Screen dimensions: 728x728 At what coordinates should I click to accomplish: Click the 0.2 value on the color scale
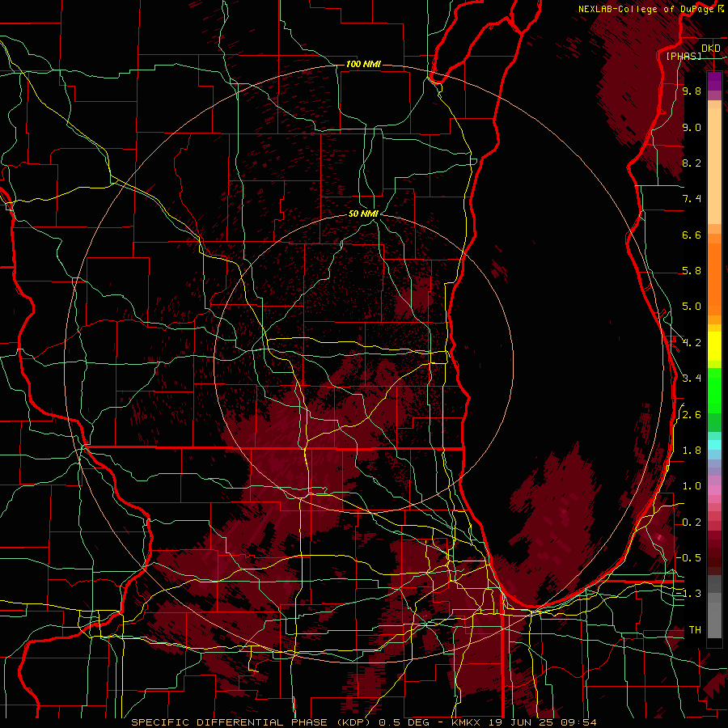pos(692,523)
